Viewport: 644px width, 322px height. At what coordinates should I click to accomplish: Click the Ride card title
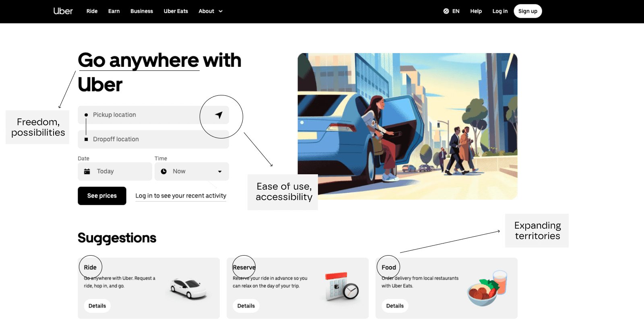pos(90,267)
